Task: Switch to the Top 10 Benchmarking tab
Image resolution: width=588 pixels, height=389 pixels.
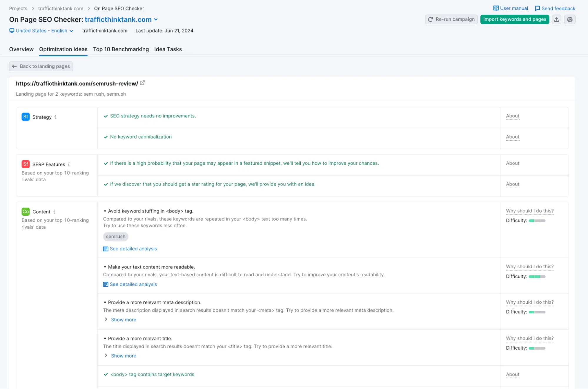Action: pyautogui.click(x=121, y=49)
